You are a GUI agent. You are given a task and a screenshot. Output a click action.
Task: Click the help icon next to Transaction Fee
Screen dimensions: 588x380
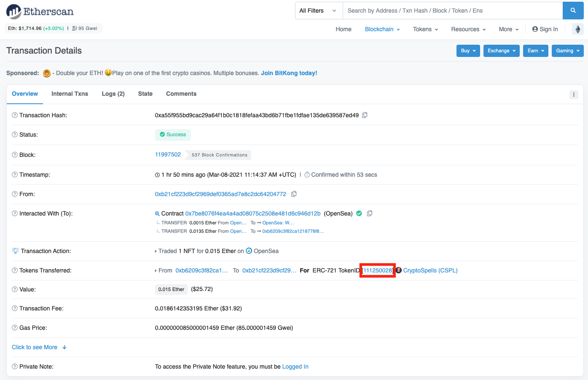click(15, 308)
